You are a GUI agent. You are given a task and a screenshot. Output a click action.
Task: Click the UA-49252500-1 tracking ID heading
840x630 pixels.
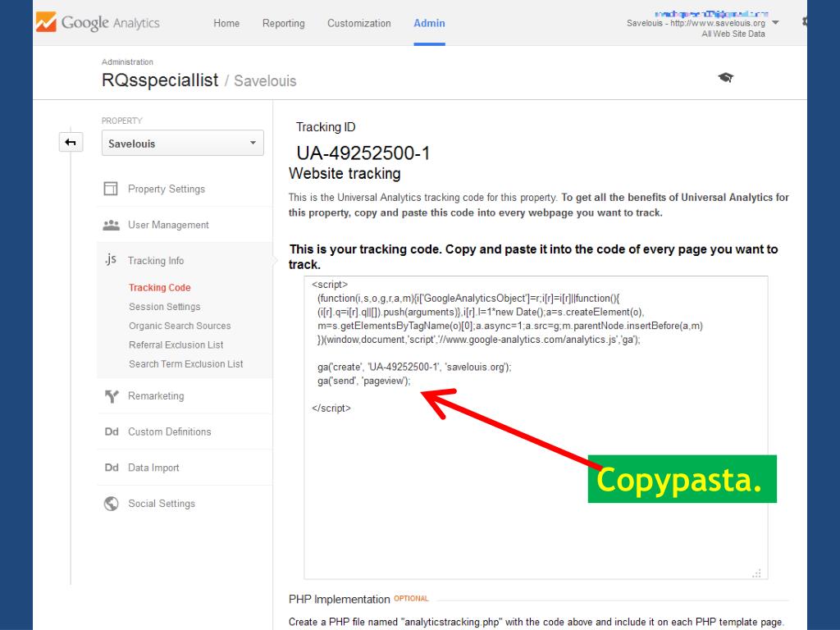pos(363,153)
